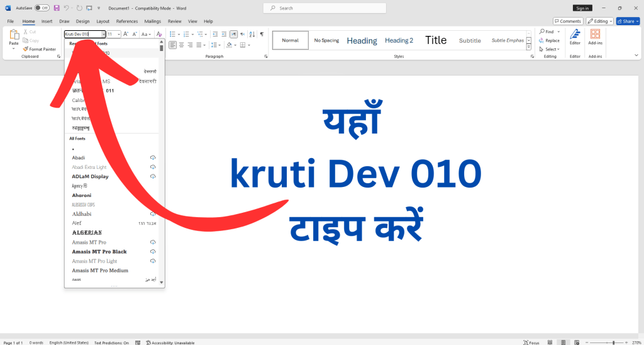Click Increase Font Size icon
Viewport: 644px width, 345px height.
click(x=126, y=34)
